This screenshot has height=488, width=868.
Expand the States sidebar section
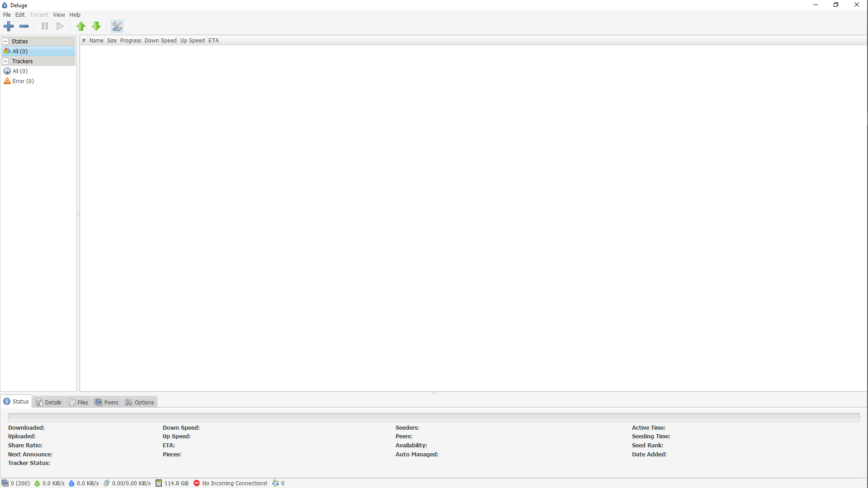[x=5, y=41]
